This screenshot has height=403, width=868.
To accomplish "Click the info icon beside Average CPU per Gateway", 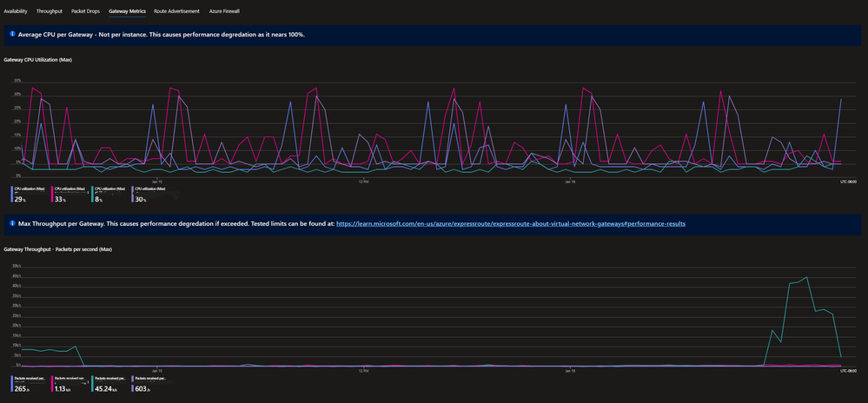I will pyautogui.click(x=12, y=35).
